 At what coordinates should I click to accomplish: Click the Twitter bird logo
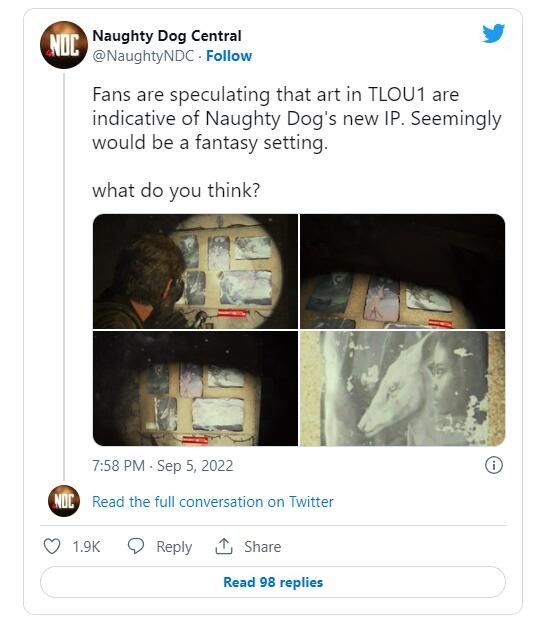[493, 33]
